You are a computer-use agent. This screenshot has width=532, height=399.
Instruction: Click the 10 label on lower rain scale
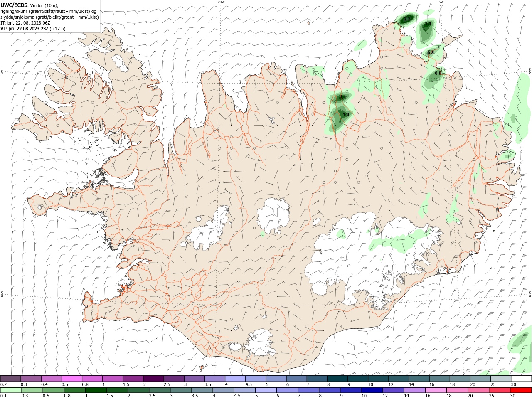pos(364,396)
